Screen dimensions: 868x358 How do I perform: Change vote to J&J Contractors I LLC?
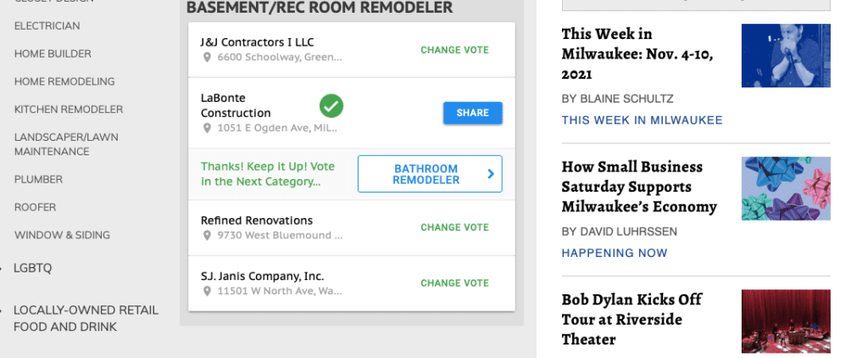click(454, 50)
